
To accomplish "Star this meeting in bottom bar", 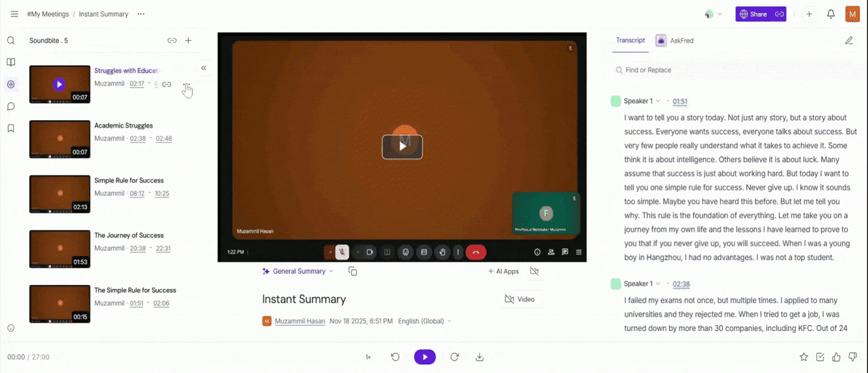I will [x=804, y=357].
